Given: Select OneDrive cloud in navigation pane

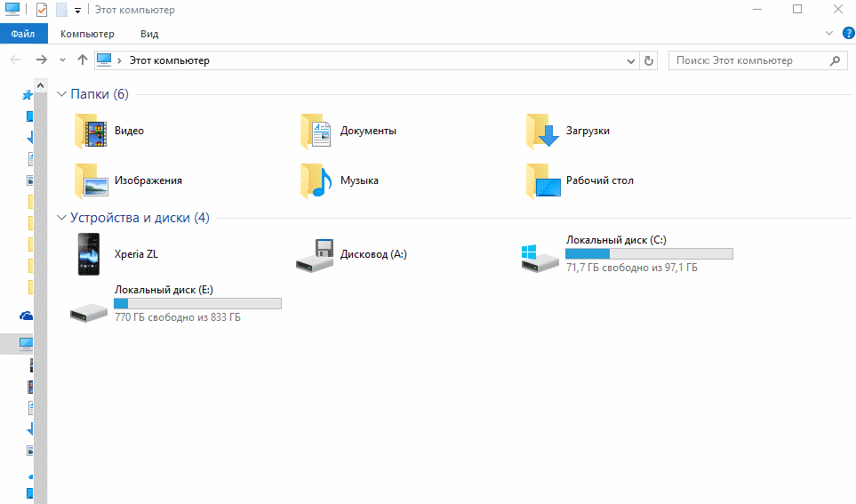Looking at the screenshot, I should click(x=26, y=316).
